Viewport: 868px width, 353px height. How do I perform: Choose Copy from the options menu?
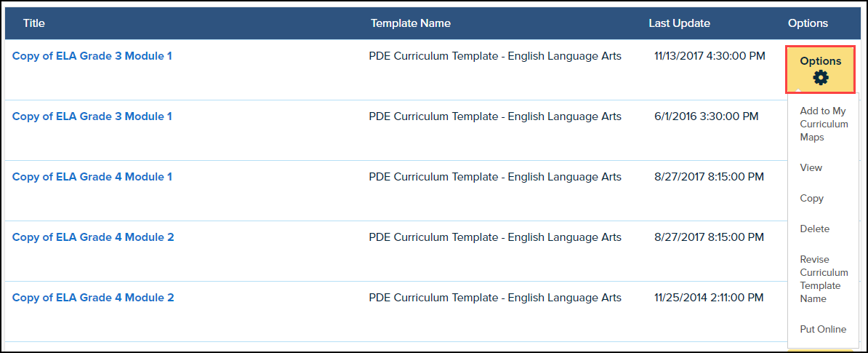(x=812, y=198)
